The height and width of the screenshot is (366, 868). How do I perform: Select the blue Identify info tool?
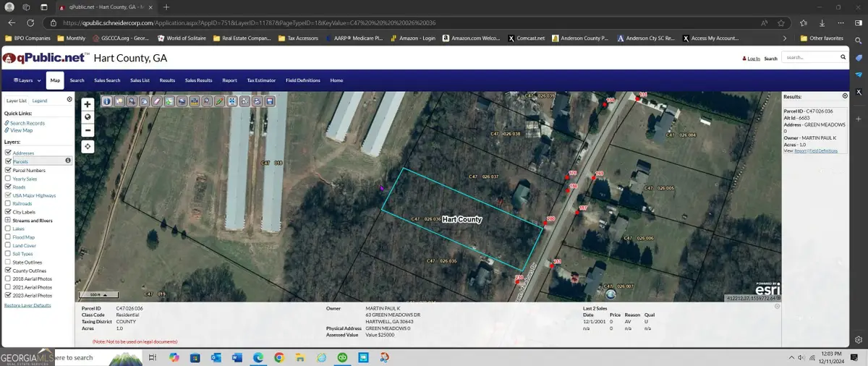point(107,102)
